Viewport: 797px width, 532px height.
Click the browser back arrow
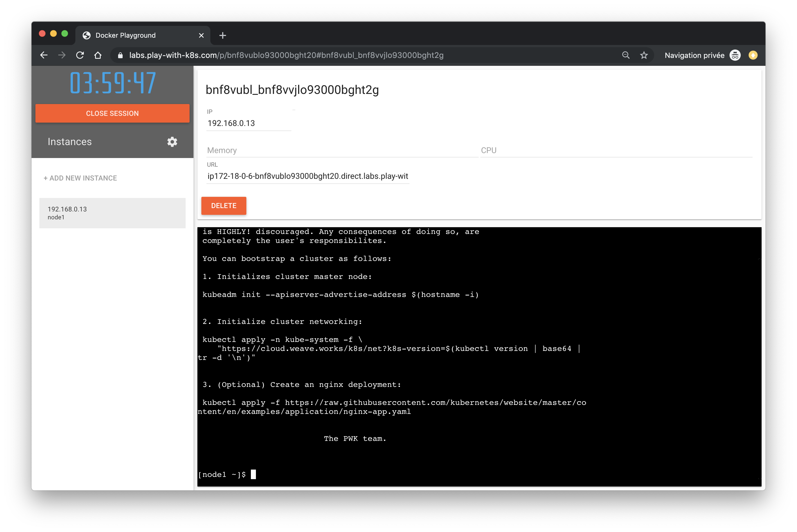tap(44, 55)
